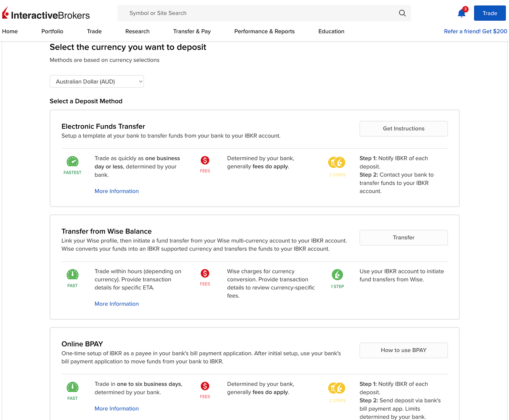
Task: Click the Online BPAY heading
Action: 82,344
